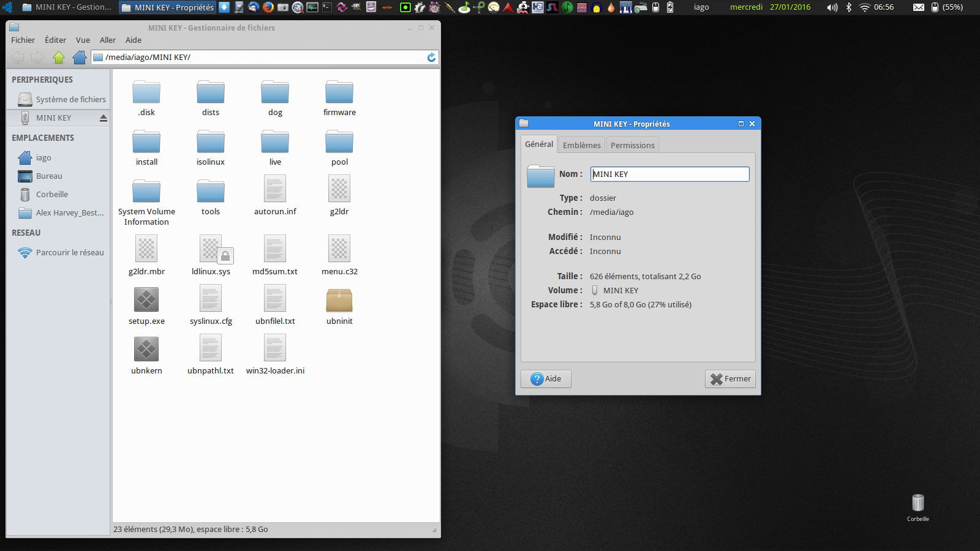
Task: Switch to the Emblèmes tab
Action: [581, 145]
